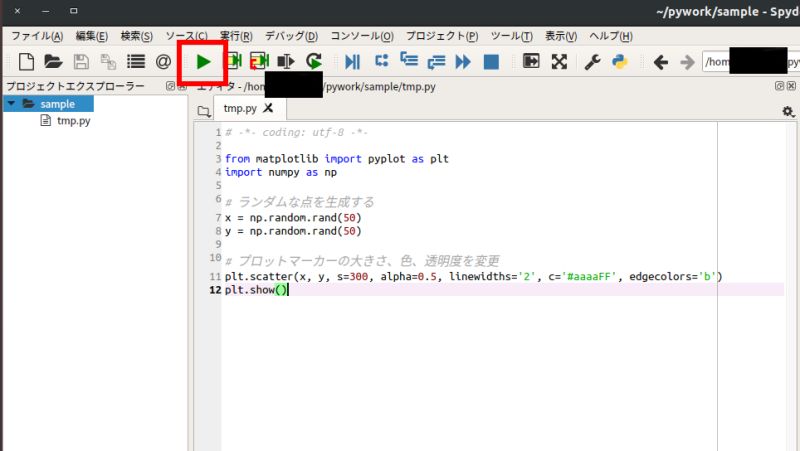Image resolution: width=800 pixels, height=451 pixels.
Task: Open the 検索(S) menu
Action: click(137, 36)
